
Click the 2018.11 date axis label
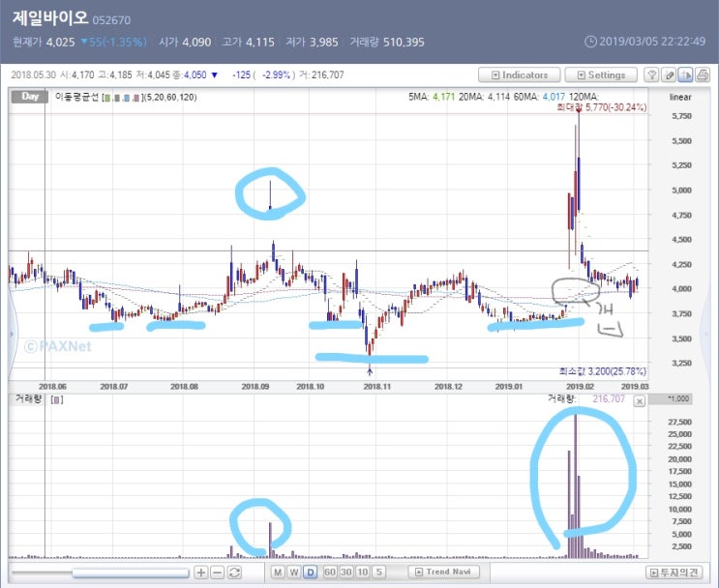(377, 386)
